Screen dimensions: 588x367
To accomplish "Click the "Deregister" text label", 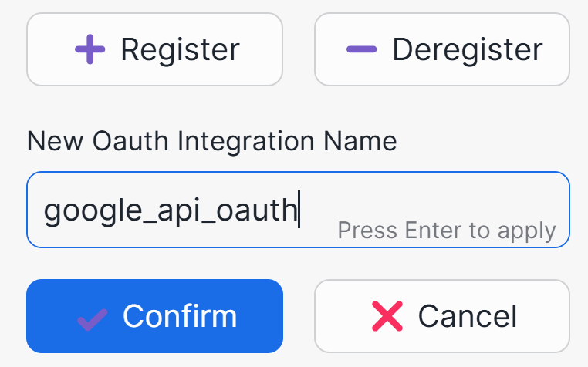I will tap(468, 50).
